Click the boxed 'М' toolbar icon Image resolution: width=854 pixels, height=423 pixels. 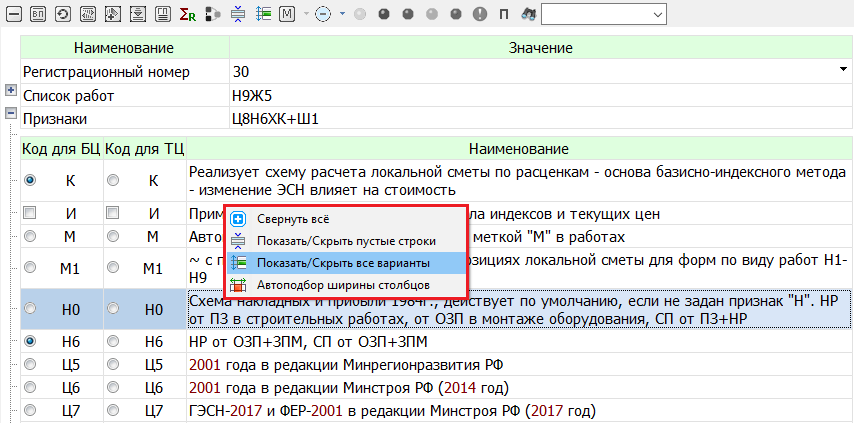coord(289,14)
